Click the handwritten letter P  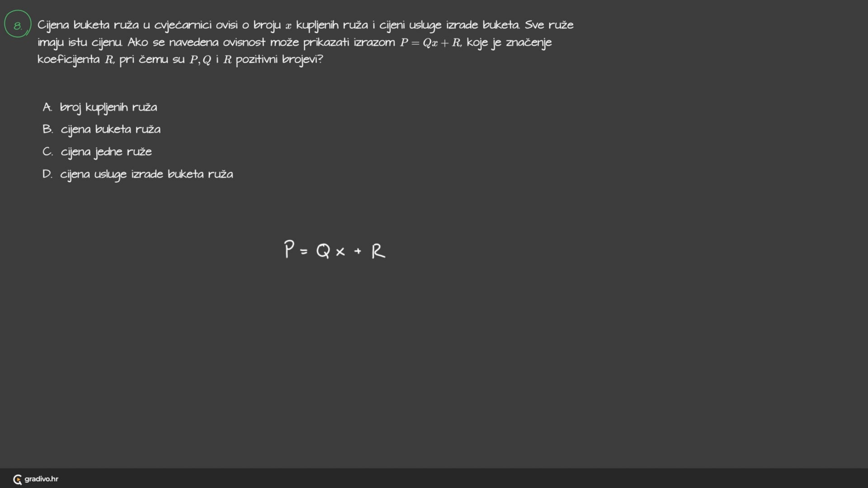[x=289, y=249]
